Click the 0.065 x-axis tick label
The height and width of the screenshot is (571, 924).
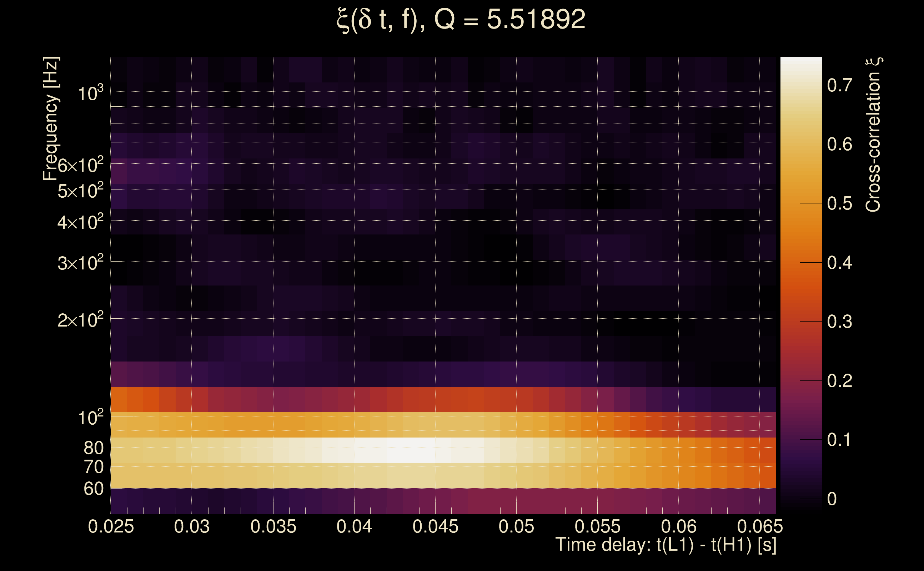click(x=760, y=526)
